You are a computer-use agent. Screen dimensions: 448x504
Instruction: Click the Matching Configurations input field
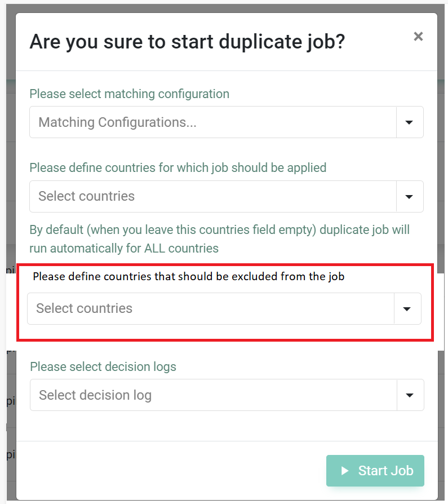click(x=213, y=122)
